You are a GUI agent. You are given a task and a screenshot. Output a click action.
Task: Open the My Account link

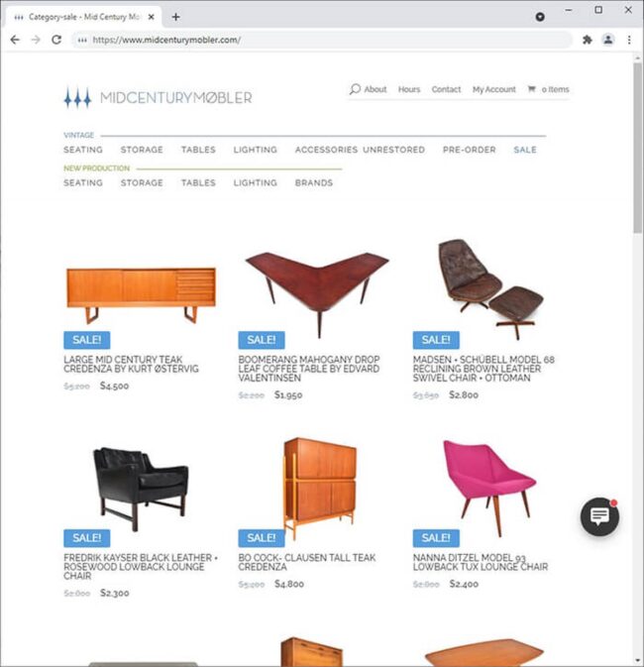coord(493,89)
